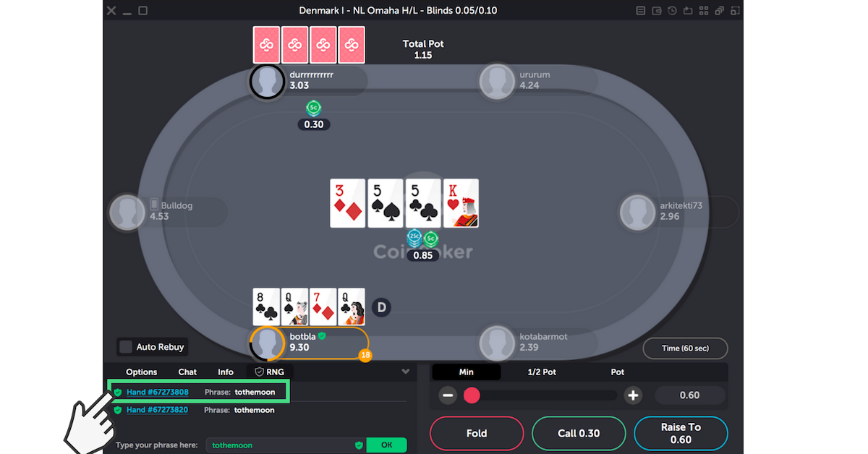Screen dimensions: 868x454
Task: Click the red bet slider handle
Action: pyautogui.click(x=472, y=395)
